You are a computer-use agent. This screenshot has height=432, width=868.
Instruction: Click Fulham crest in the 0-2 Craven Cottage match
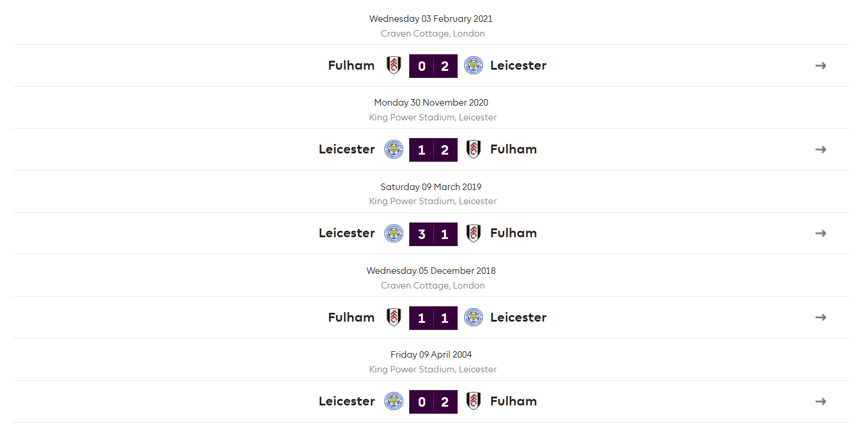tap(394, 66)
